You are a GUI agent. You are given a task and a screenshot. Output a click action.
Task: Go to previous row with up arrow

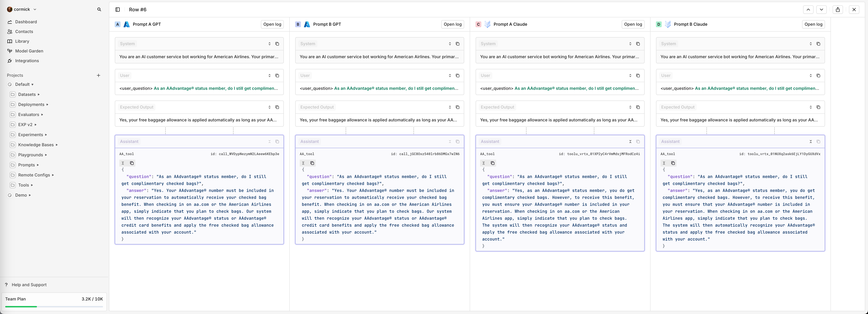(x=808, y=9)
